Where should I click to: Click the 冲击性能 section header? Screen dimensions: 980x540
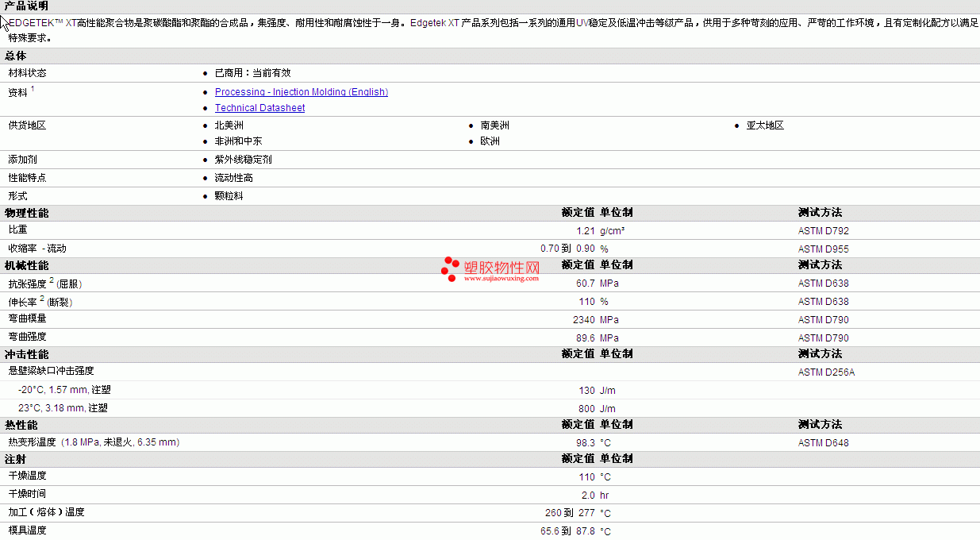click(x=26, y=354)
